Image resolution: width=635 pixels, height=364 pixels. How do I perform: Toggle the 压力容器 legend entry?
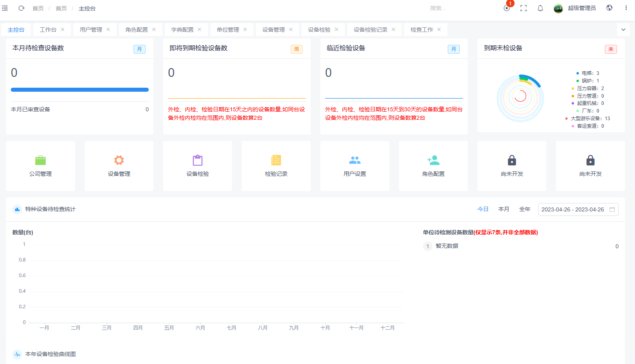587,88
